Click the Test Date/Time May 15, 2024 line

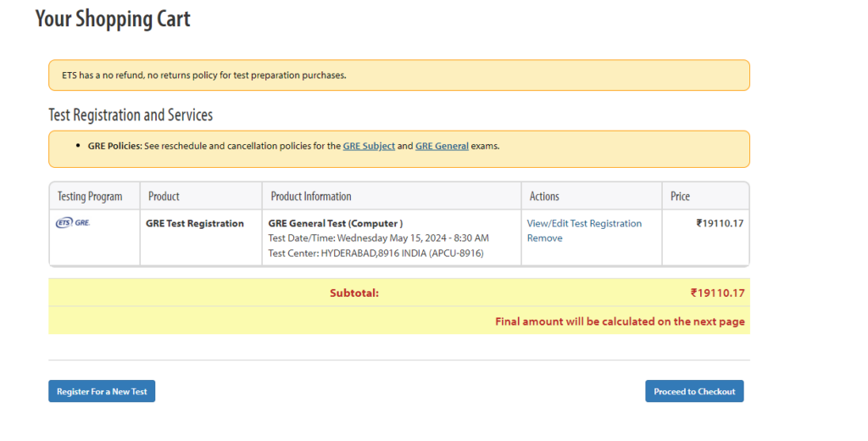tap(379, 238)
